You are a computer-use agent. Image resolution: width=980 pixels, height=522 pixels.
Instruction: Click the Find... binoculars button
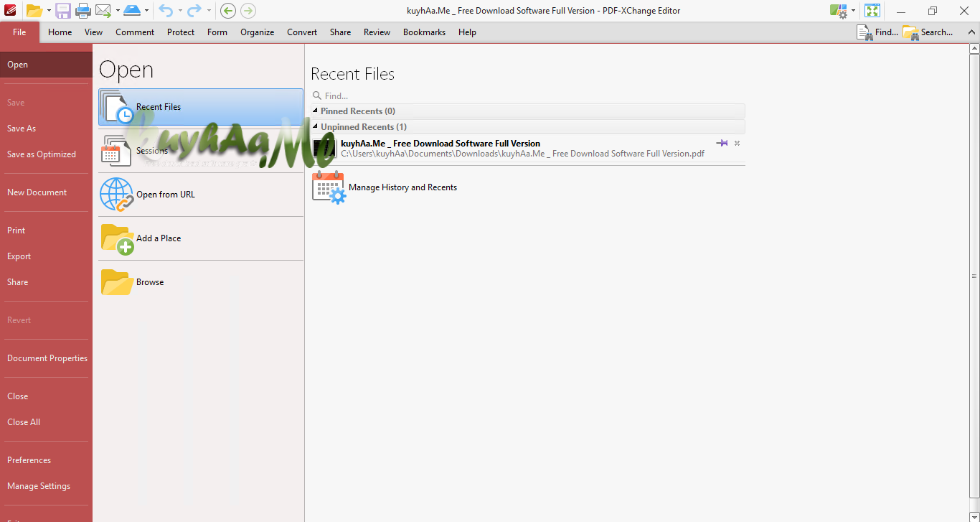pyautogui.click(x=877, y=32)
